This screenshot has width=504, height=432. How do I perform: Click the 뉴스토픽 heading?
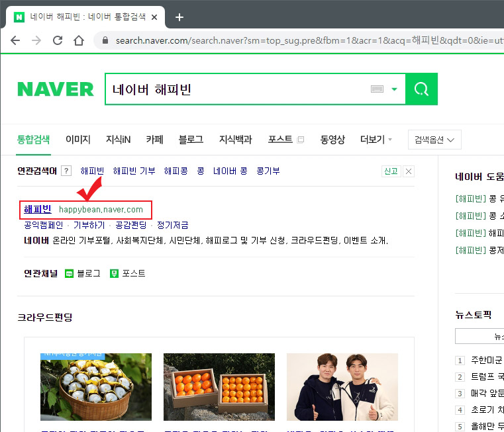point(473,315)
